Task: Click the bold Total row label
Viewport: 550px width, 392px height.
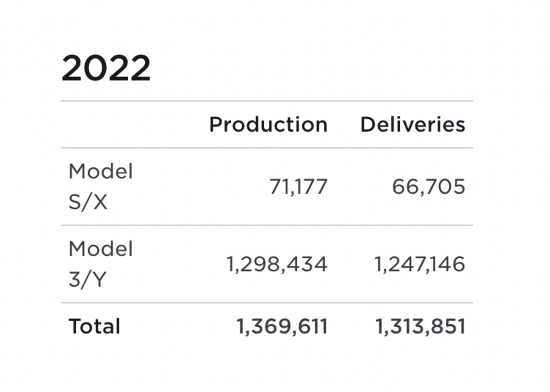Action: [95, 326]
